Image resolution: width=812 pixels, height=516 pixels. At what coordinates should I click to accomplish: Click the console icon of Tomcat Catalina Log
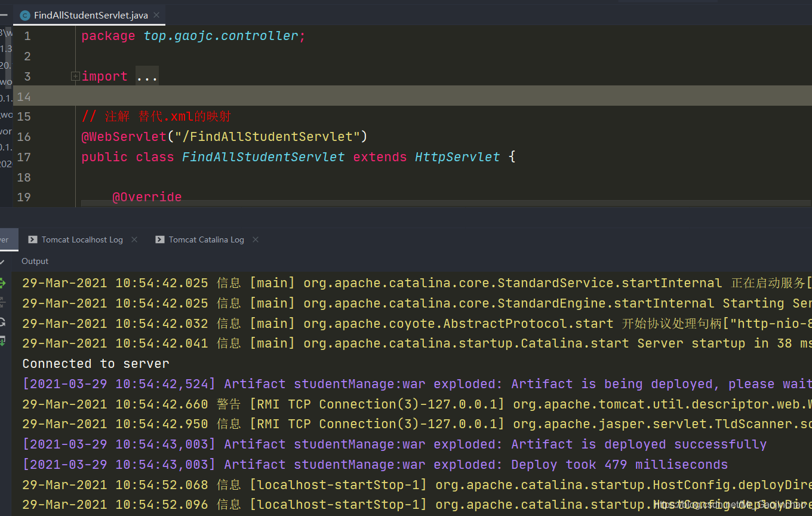(x=160, y=239)
